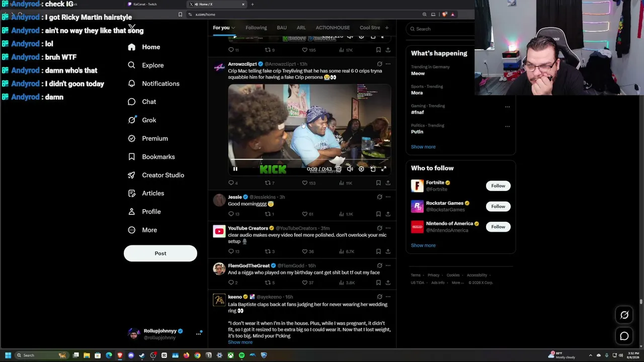Image resolution: width=644 pixels, height=362 pixels.
Task: Like Jessie's Good morning post
Action: click(304, 214)
